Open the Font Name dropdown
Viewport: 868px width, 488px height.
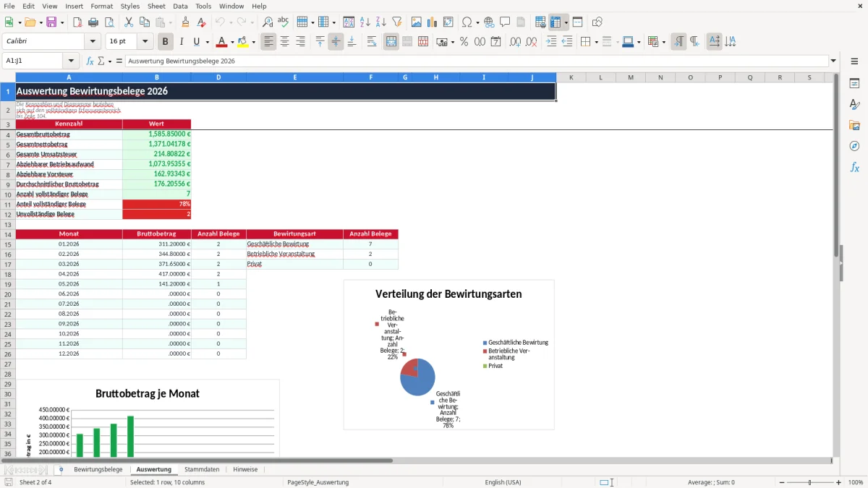click(x=92, y=42)
